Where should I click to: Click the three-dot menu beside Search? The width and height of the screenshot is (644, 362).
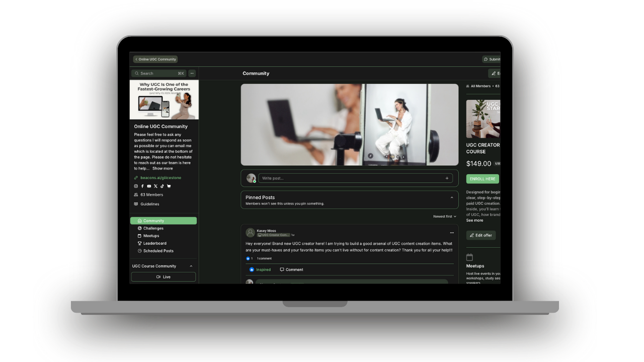point(192,73)
